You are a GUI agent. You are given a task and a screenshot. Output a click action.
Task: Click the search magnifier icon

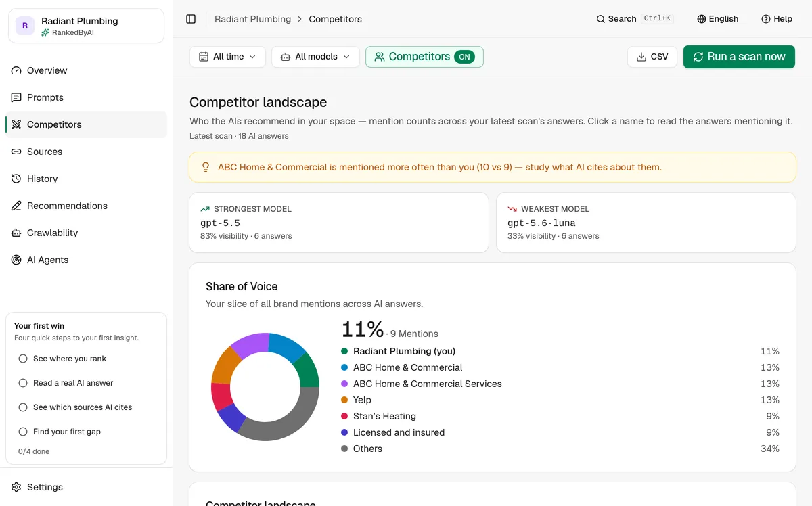600,19
